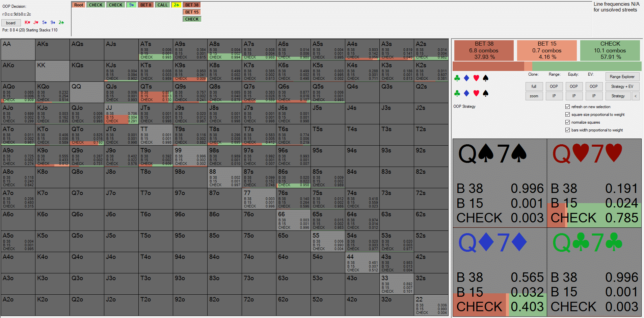Click the red heart icon in upper suit row
The image size is (644, 318).
[476, 78]
